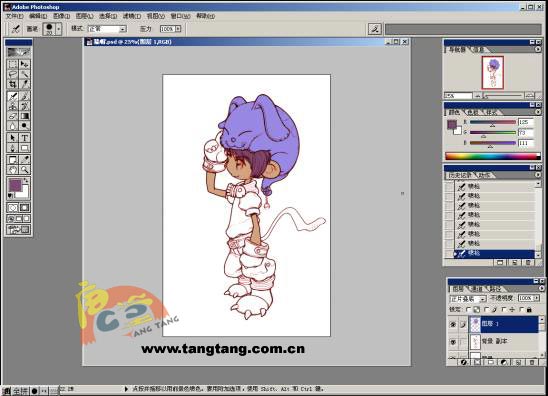Select the Path Component Selection tool

13,138
